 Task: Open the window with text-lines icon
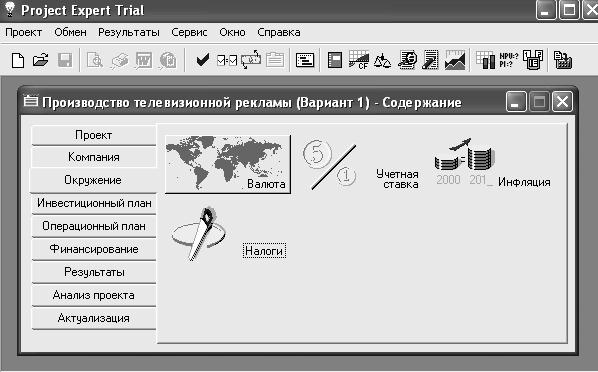305,60
